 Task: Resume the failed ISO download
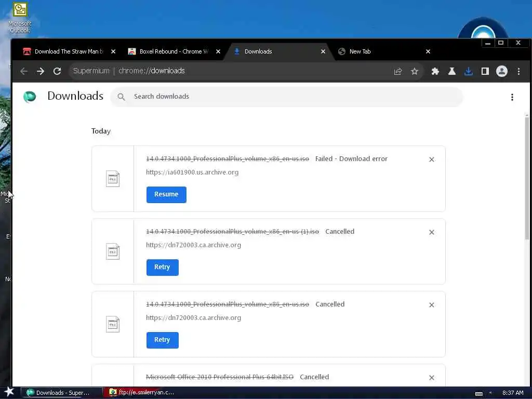click(166, 194)
